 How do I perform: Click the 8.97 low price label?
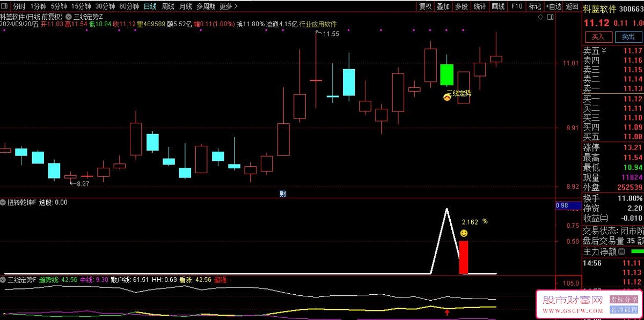coord(83,184)
